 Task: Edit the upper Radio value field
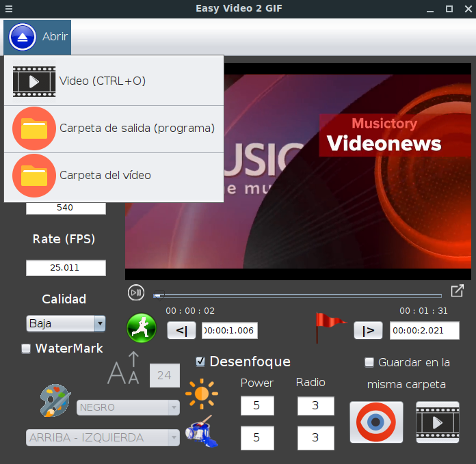pos(316,405)
